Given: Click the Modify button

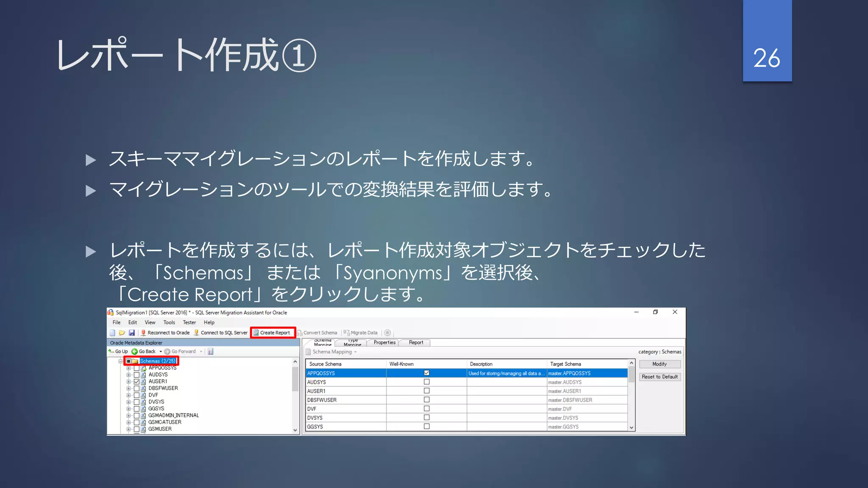Looking at the screenshot, I should (x=659, y=364).
